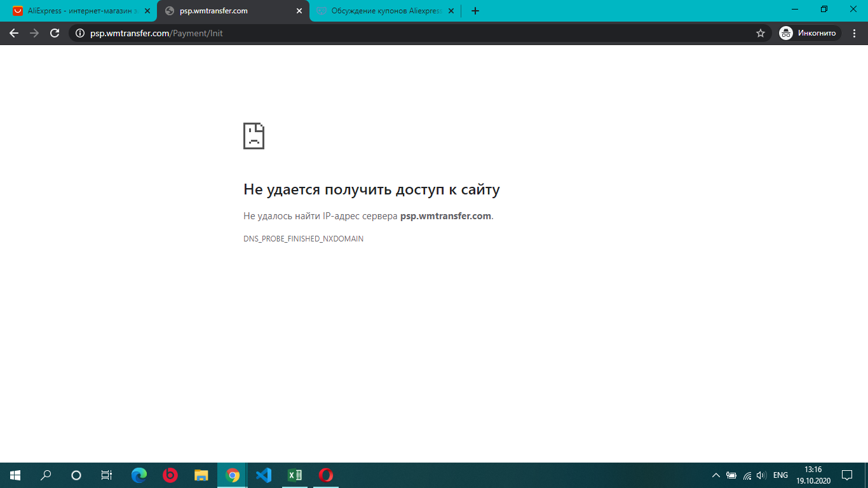Click bold psp.wmtransfer.com in error message
Image resolution: width=868 pixels, height=488 pixels.
[x=445, y=216]
